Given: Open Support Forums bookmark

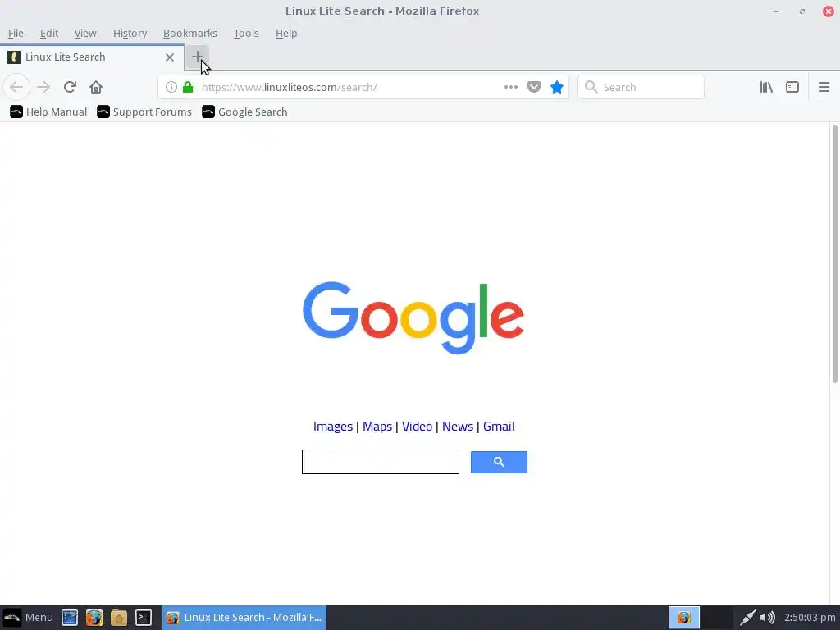Looking at the screenshot, I should [x=144, y=112].
